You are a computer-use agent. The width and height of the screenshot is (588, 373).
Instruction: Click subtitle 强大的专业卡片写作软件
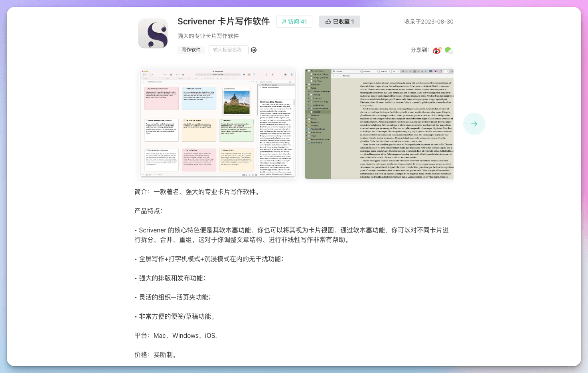208,36
